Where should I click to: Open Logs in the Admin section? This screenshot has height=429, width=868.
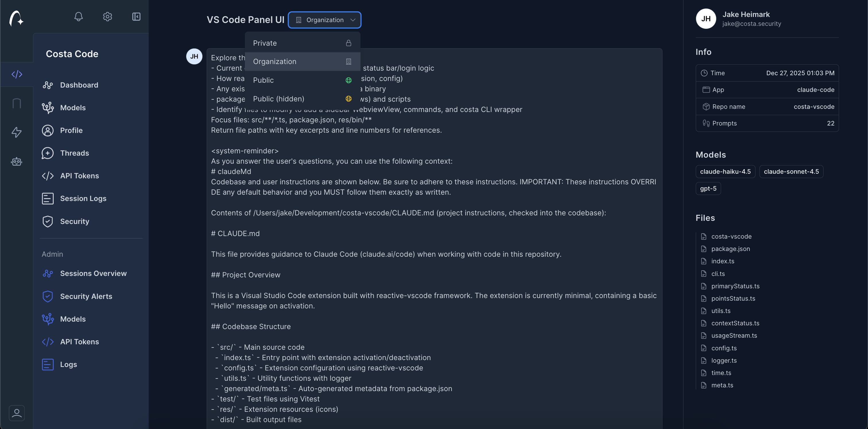pyautogui.click(x=68, y=364)
